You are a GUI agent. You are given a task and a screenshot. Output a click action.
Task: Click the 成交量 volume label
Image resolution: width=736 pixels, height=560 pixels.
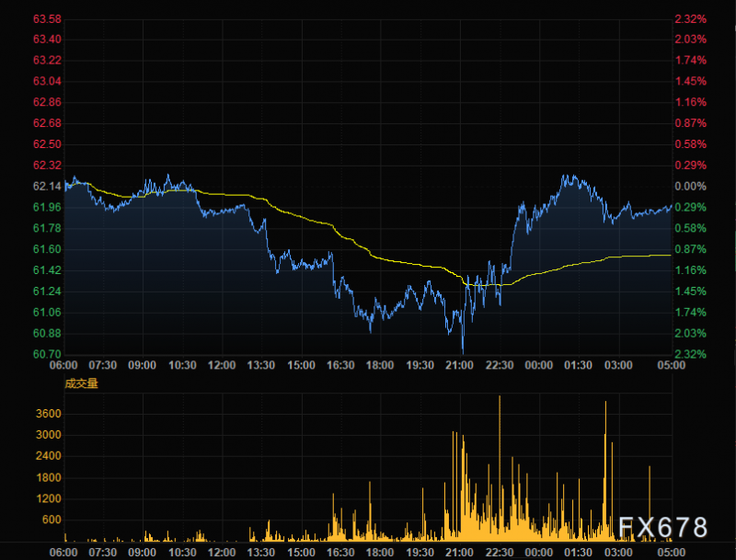point(81,383)
